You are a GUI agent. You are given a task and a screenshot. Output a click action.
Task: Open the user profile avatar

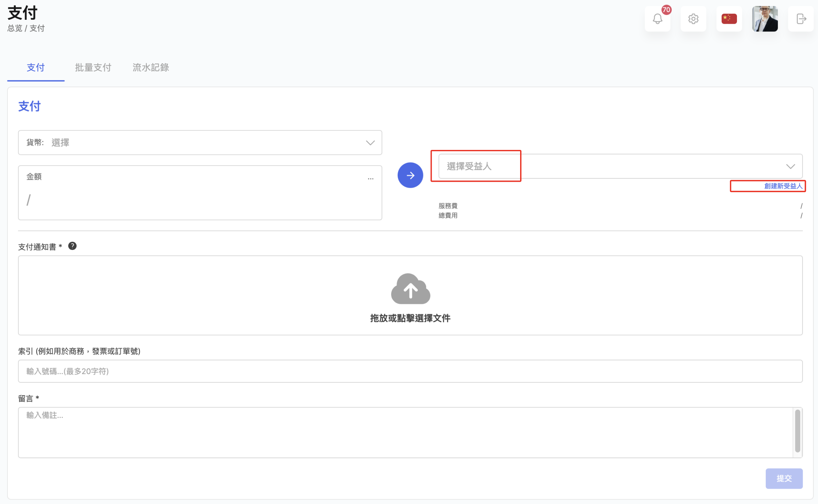pyautogui.click(x=765, y=19)
